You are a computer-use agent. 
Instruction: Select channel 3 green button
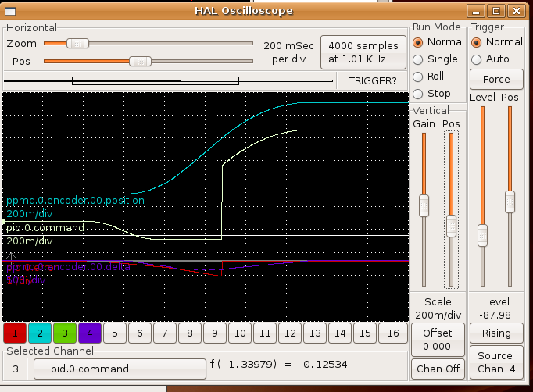tap(65, 333)
